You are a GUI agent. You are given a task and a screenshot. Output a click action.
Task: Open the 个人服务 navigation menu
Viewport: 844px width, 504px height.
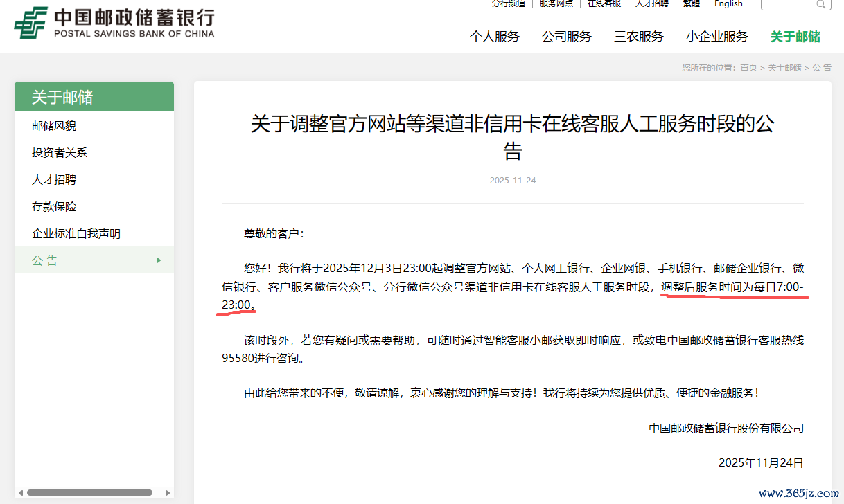point(494,37)
